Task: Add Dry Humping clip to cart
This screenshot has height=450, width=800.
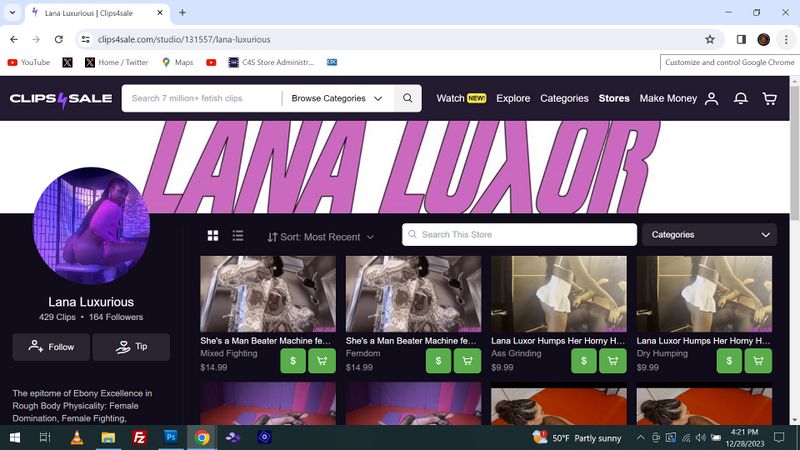Action: [x=758, y=361]
